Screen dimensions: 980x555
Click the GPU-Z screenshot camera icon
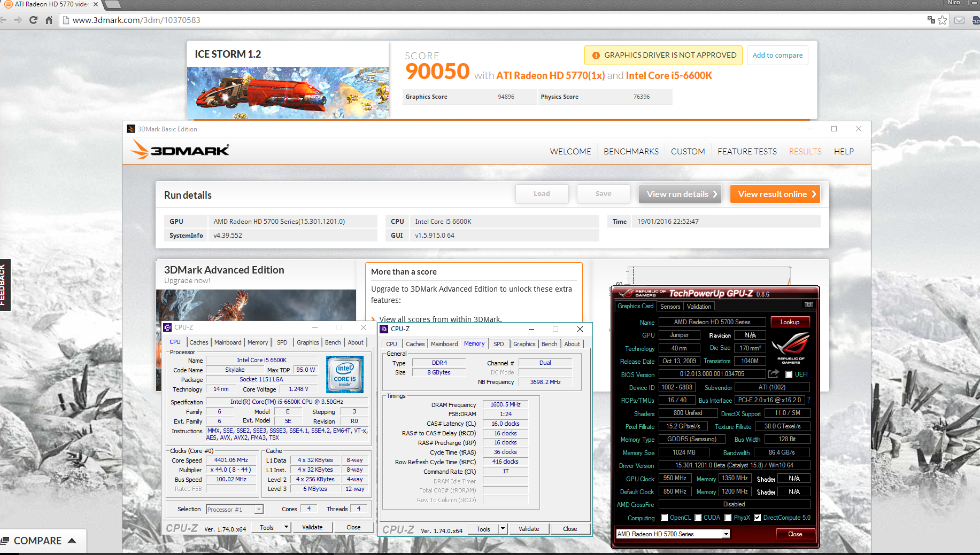808,304
